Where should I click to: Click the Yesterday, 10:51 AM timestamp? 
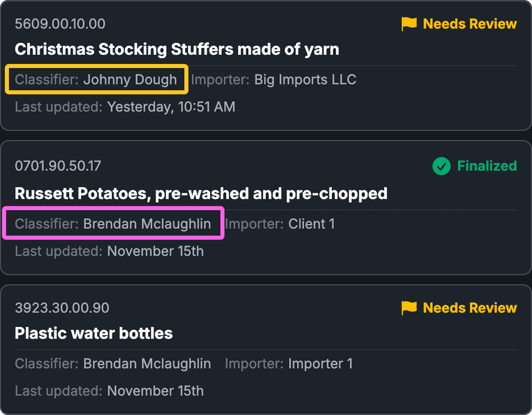[171, 107]
